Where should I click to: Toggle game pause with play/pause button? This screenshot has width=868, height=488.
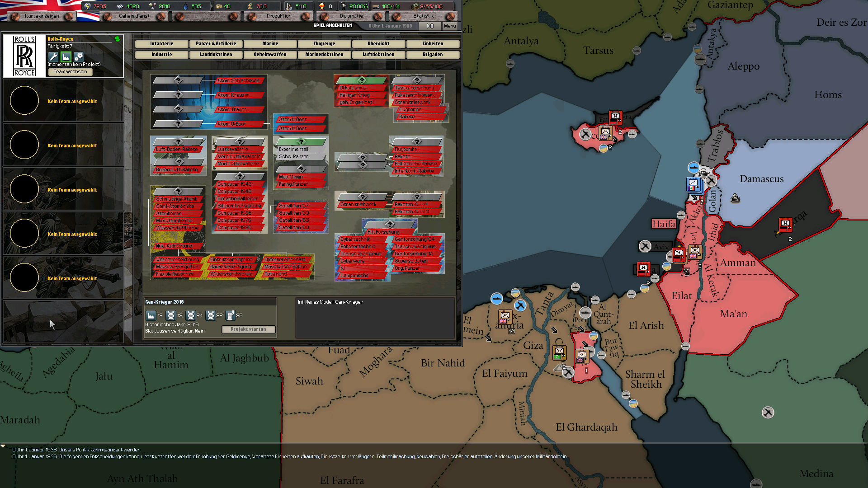click(430, 26)
